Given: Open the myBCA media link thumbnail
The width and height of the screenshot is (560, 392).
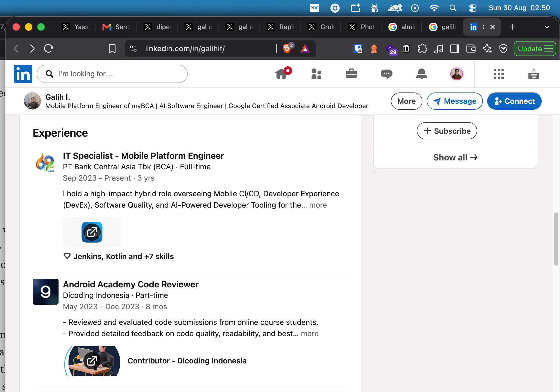Looking at the screenshot, I should pos(92,232).
